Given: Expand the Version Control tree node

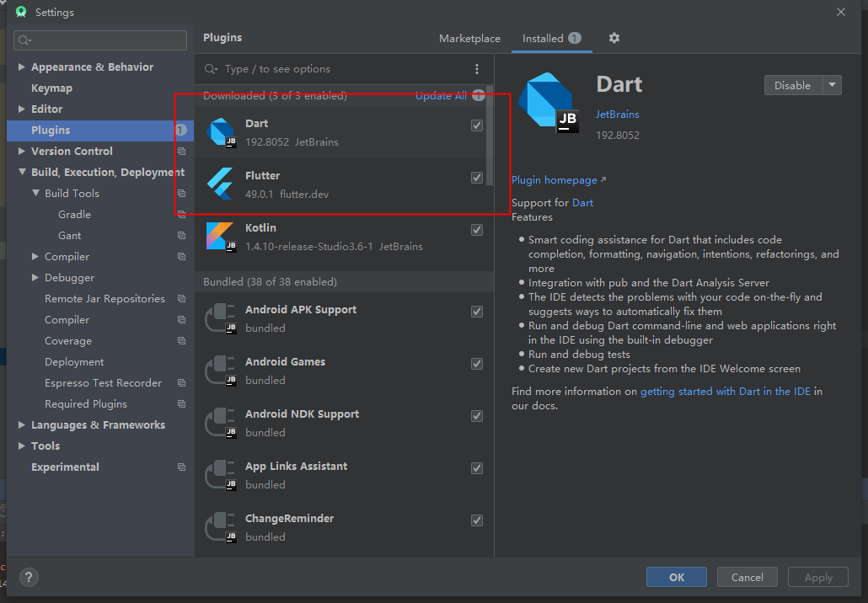Looking at the screenshot, I should tap(22, 151).
